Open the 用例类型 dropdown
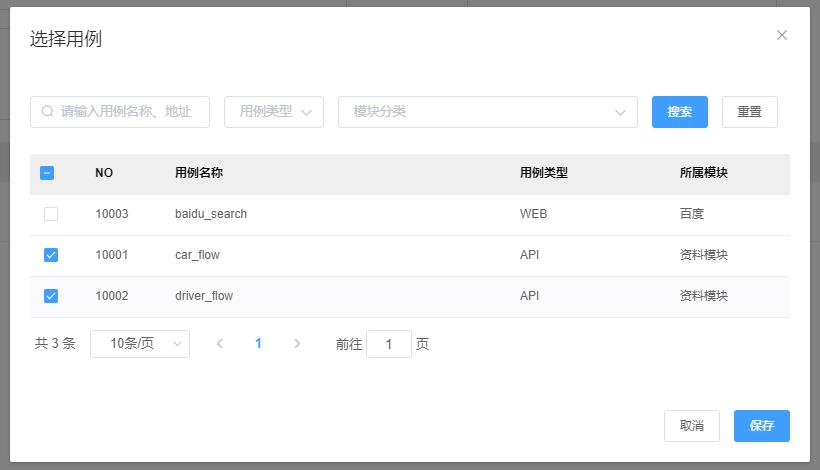This screenshot has height=470, width=820. coord(274,112)
